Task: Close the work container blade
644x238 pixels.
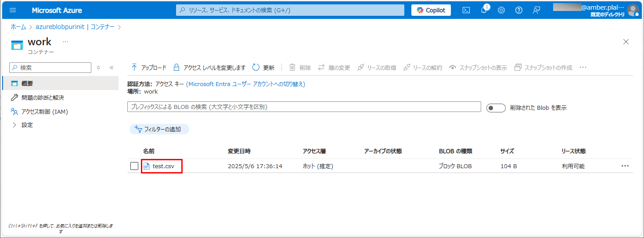Action: point(626,42)
